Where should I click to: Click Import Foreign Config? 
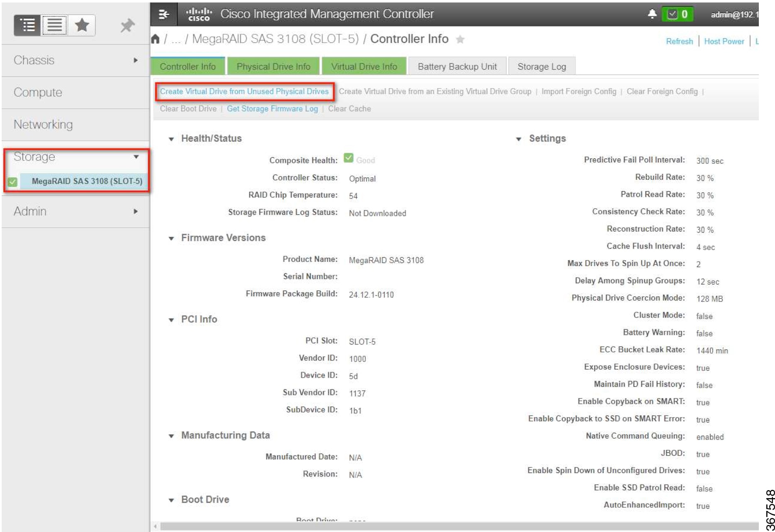tap(579, 92)
